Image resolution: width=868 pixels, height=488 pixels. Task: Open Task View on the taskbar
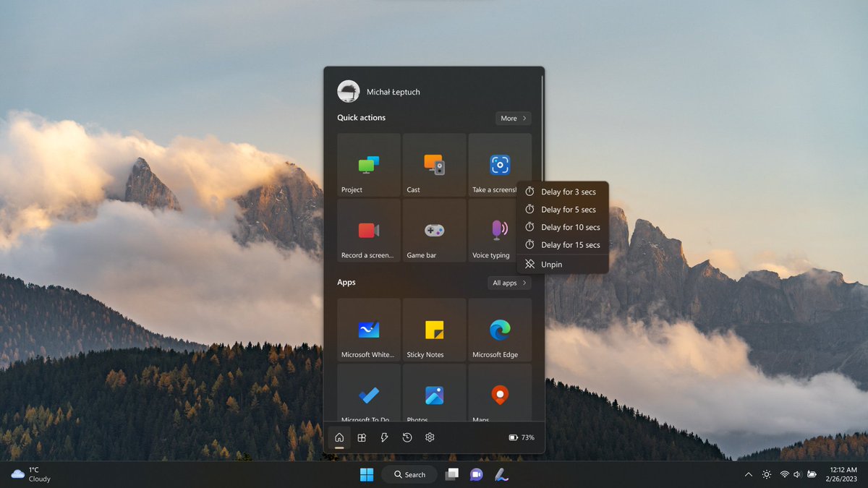pyautogui.click(x=452, y=474)
